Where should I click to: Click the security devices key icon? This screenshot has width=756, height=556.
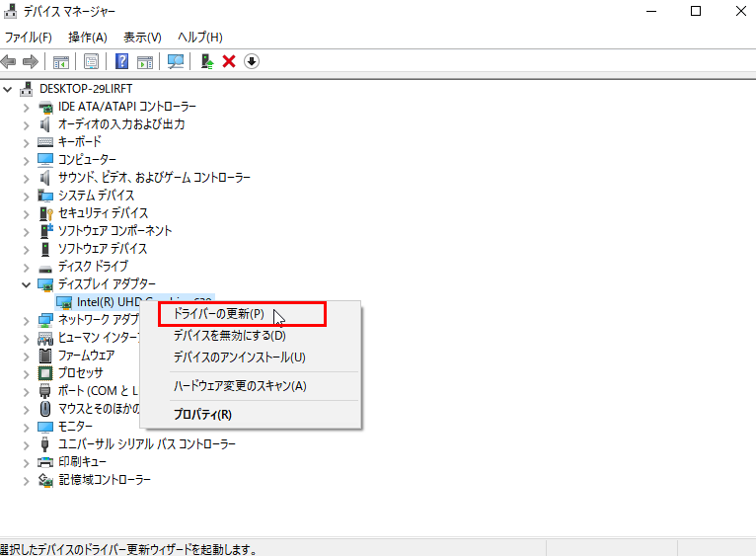45,213
